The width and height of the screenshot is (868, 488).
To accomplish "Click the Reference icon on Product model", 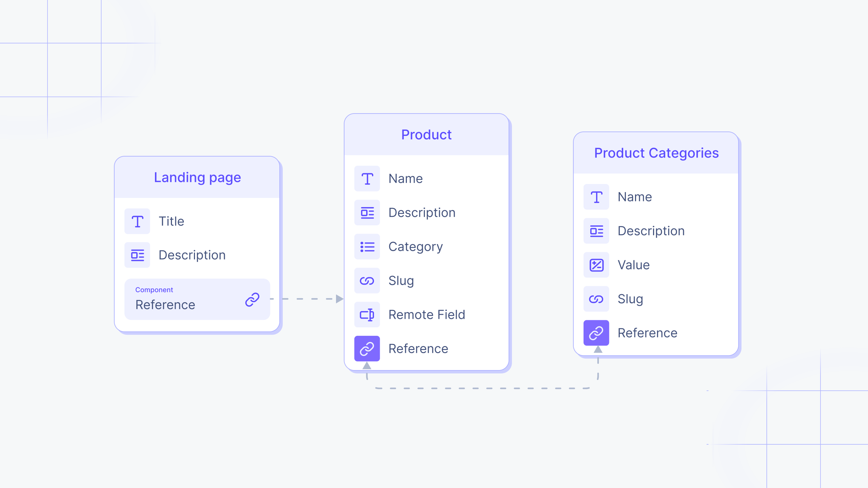I will click(x=368, y=348).
